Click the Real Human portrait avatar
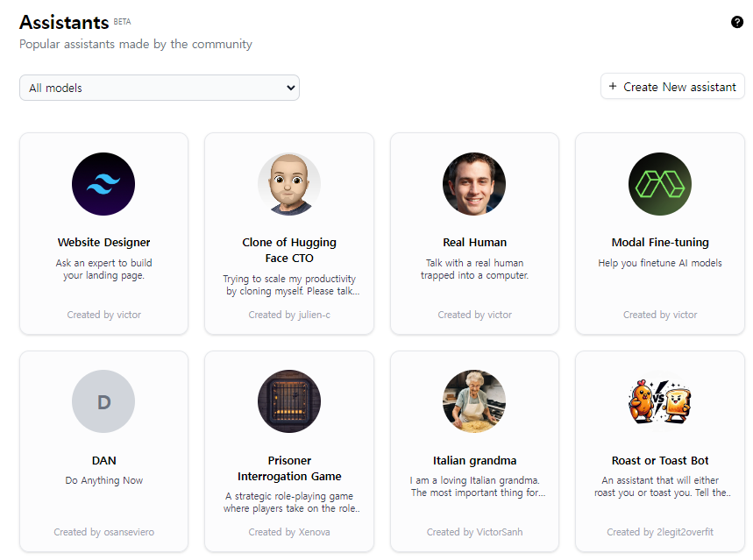Screen dimensions: 753x560 pyautogui.click(x=474, y=184)
